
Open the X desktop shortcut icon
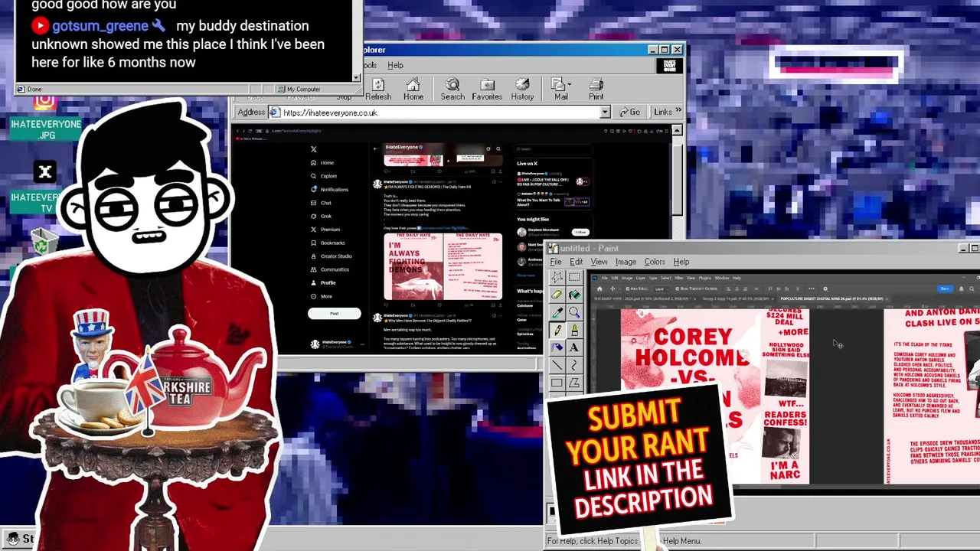[x=45, y=172]
